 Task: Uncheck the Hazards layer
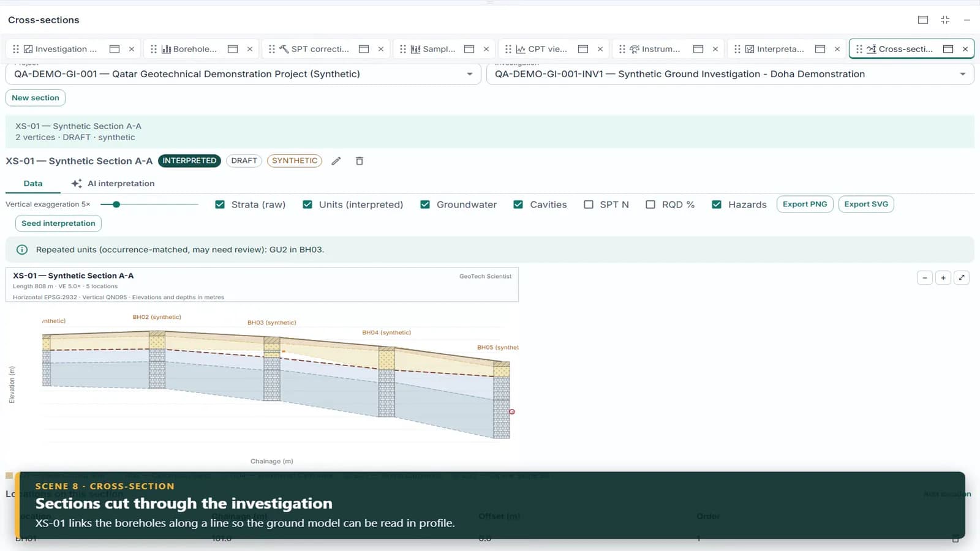(717, 204)
